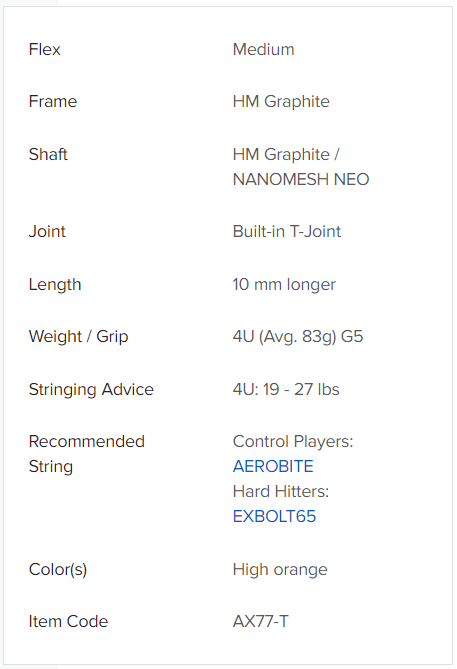Select the Flex label text
457x669 pixels.
(44, 49)
